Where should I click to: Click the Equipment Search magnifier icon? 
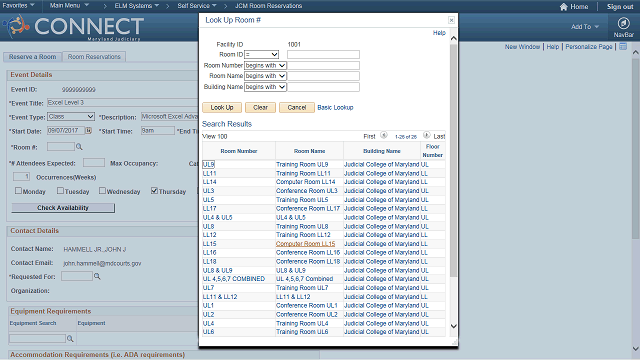[x=70, y=338]
